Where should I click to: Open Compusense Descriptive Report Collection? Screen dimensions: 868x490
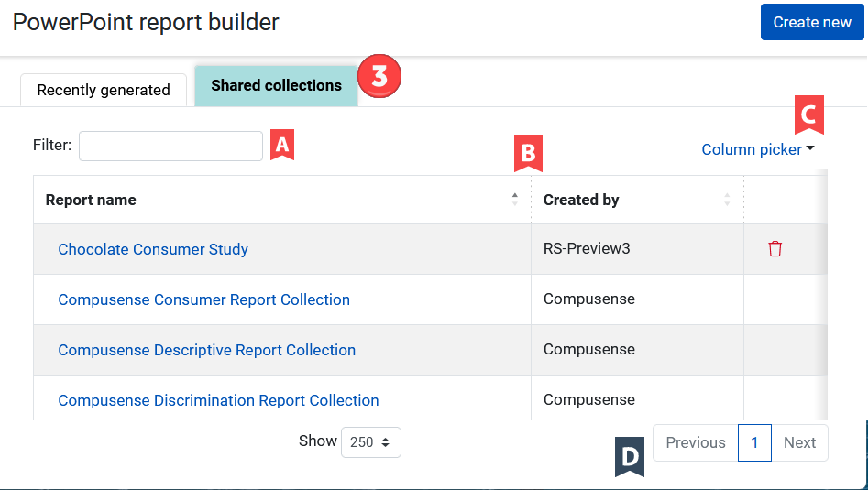(x=206, y=350)
